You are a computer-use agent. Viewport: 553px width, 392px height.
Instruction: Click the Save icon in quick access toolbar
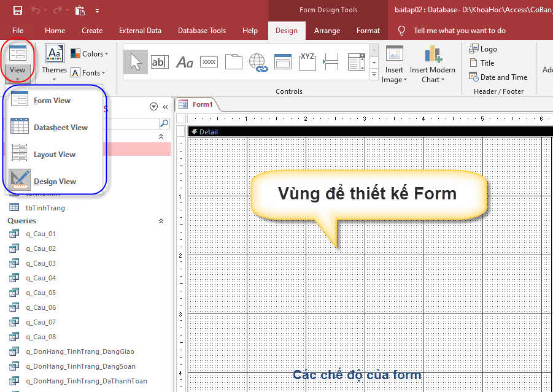pyautogui.click(x=18, y=10)
